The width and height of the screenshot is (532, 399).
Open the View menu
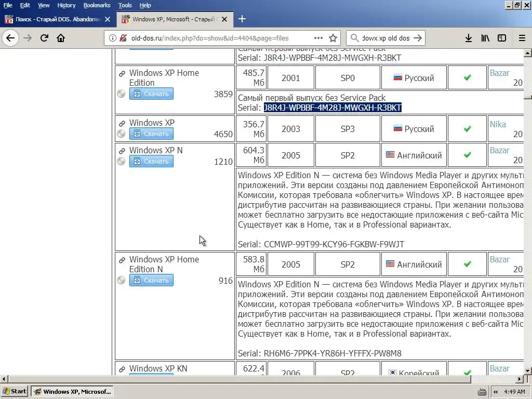44,5
